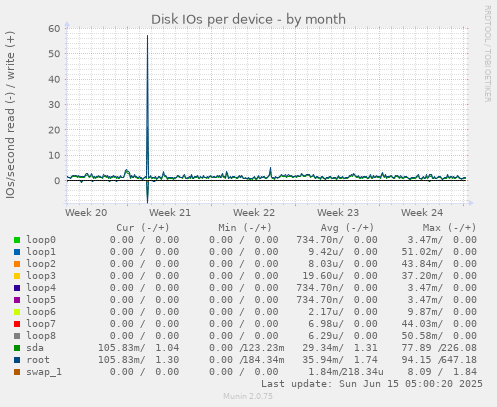Select the loop2 legend label

pos(41,264)
